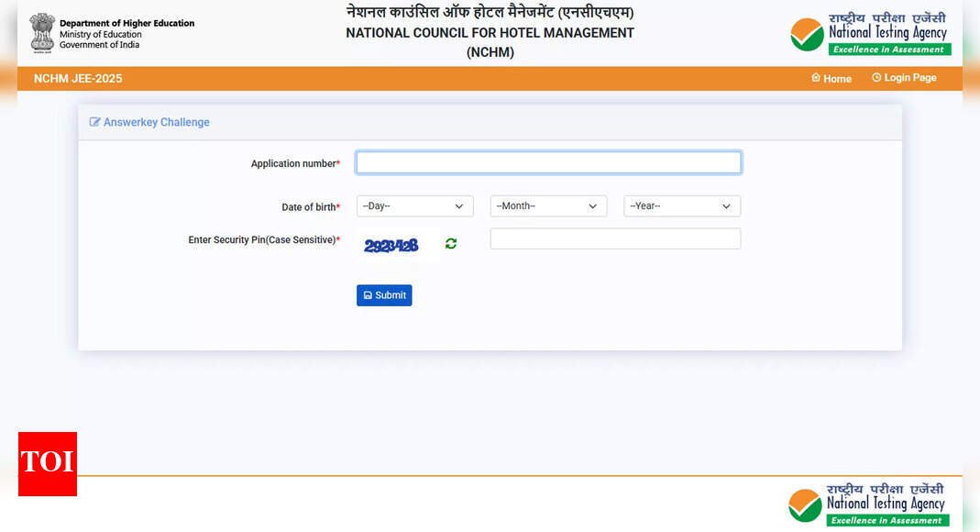Expand the Month dropdown selector
This screenshot has height=532, width=980.
pyautogui.click(x=548, y=206)
